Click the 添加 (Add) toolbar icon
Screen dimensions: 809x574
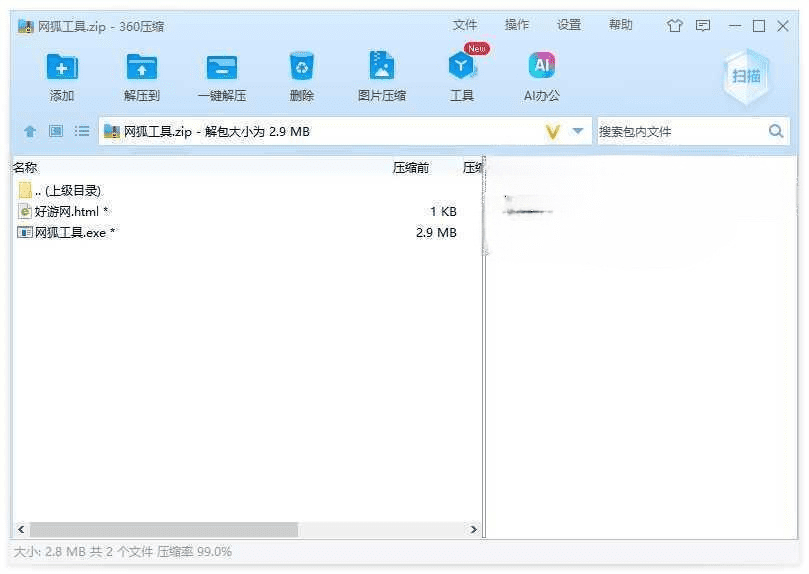tap(62, 68)
